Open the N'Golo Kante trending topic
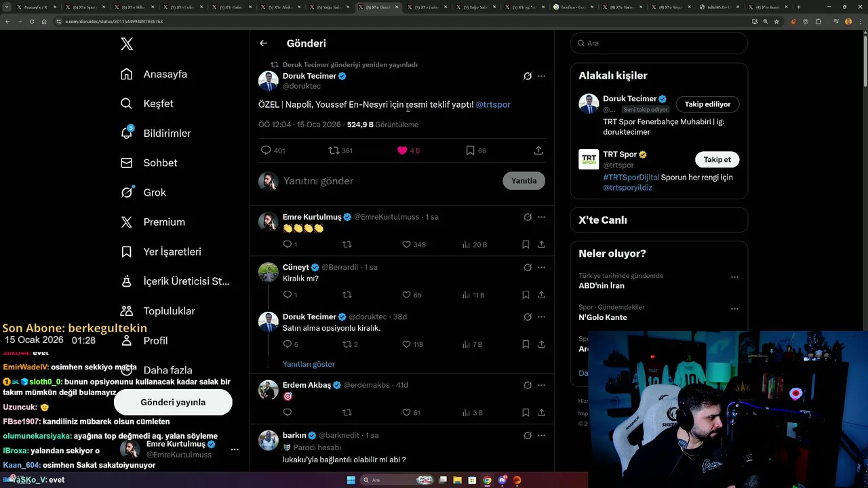The image size is (868, 488). [603, 317]
